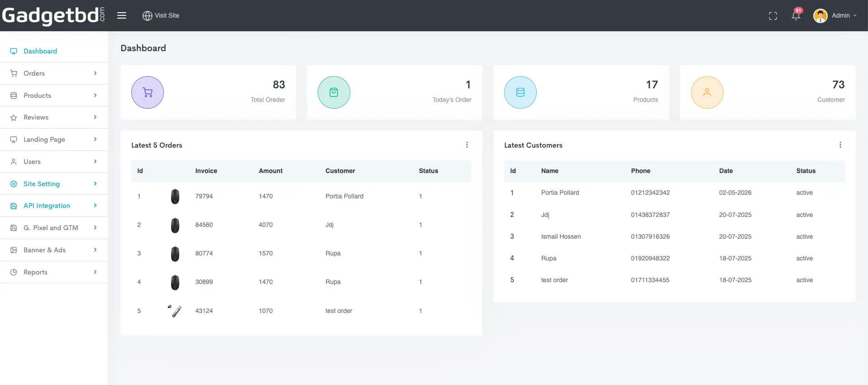
Task: Open Site Setting menu item
Action: (54, 184)
